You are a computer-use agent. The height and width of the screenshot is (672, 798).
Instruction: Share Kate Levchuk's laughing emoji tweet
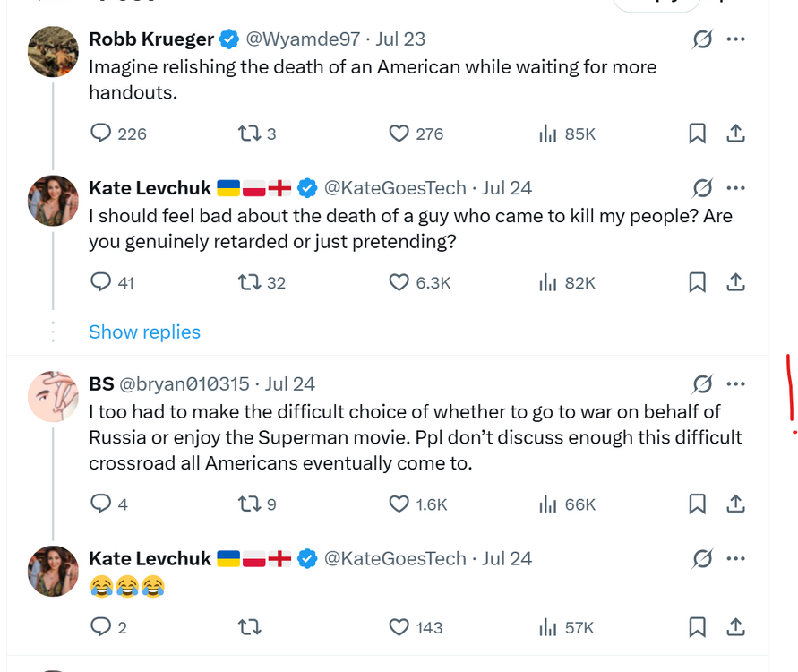point(734,627)
